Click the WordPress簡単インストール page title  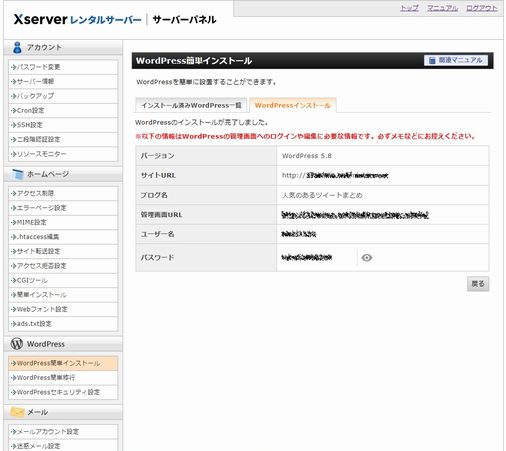tap(194, 61)
